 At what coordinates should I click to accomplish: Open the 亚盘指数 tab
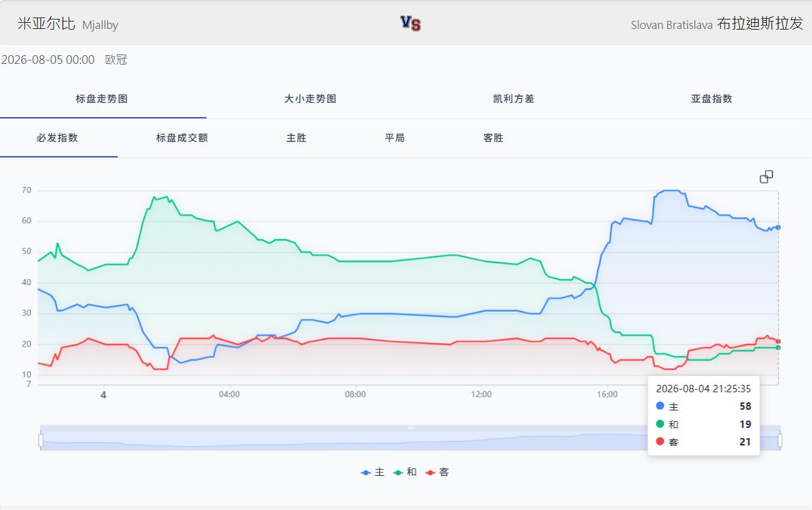pyautogui.click(x=711, y=99)
